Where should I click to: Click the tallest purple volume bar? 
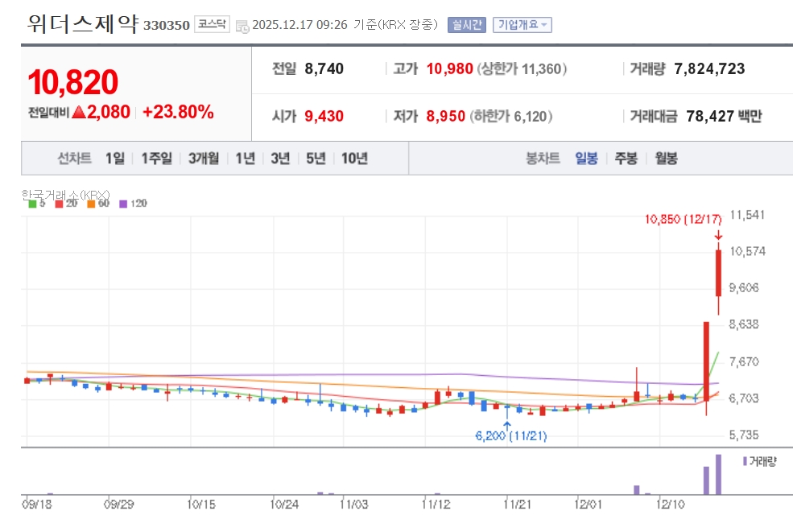point(718,474)
